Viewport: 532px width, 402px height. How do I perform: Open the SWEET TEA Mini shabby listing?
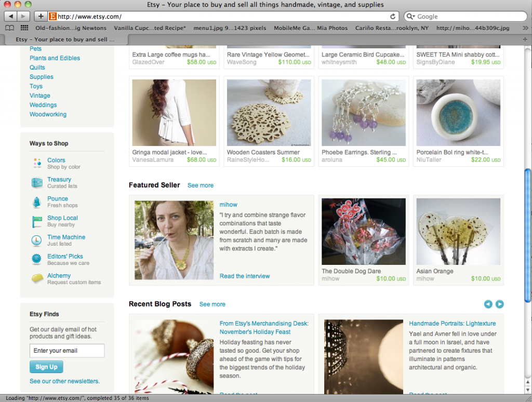[458, 55]
